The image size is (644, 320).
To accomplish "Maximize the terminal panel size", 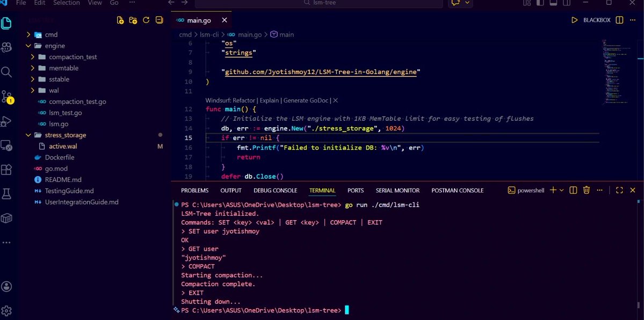I will (x=620, y=190).
